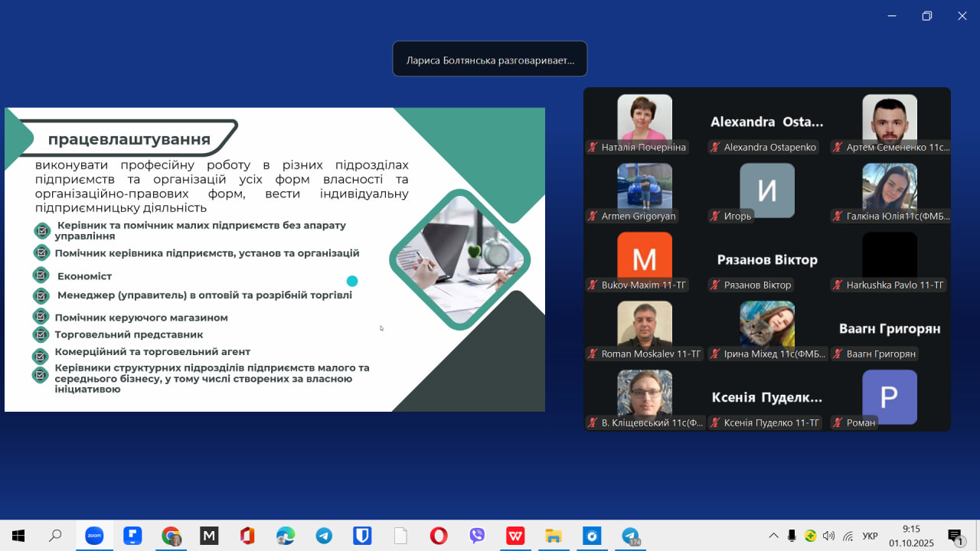
Task: Click the checkmark icon beside Економіст
Action: [41, 275]
